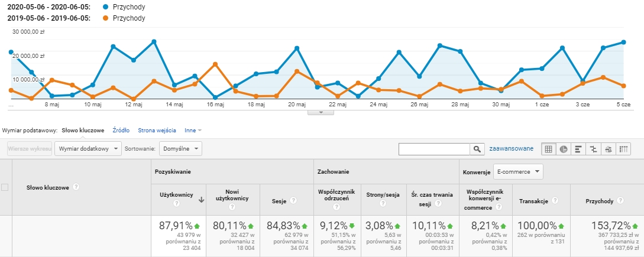
Task: Switch to data table view icon
Action: 548,149
